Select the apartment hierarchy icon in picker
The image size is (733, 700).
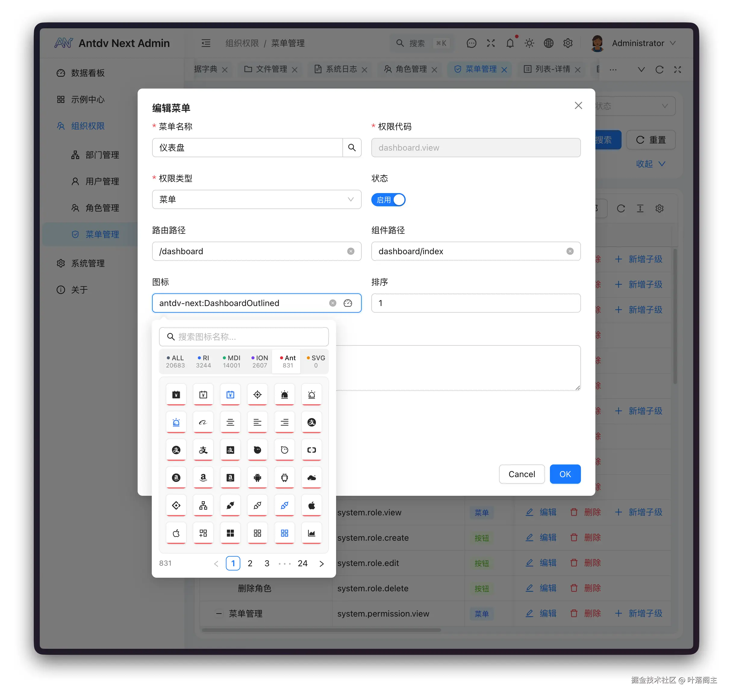203,505
